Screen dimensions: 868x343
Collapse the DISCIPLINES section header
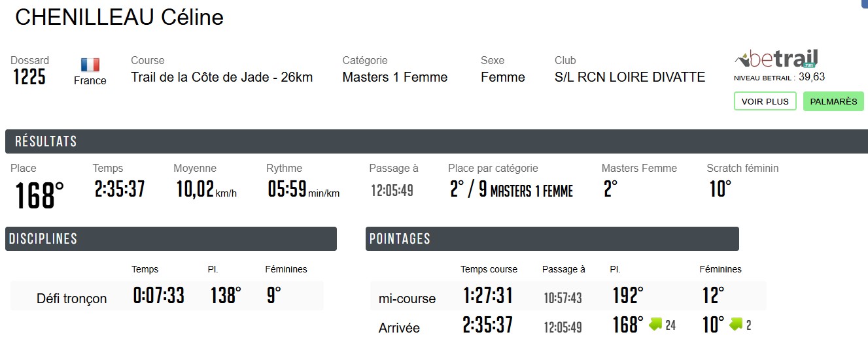43,239
